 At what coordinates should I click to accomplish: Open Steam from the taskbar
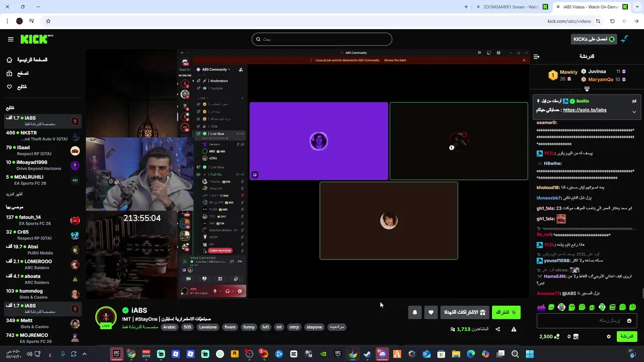[367, 354]
